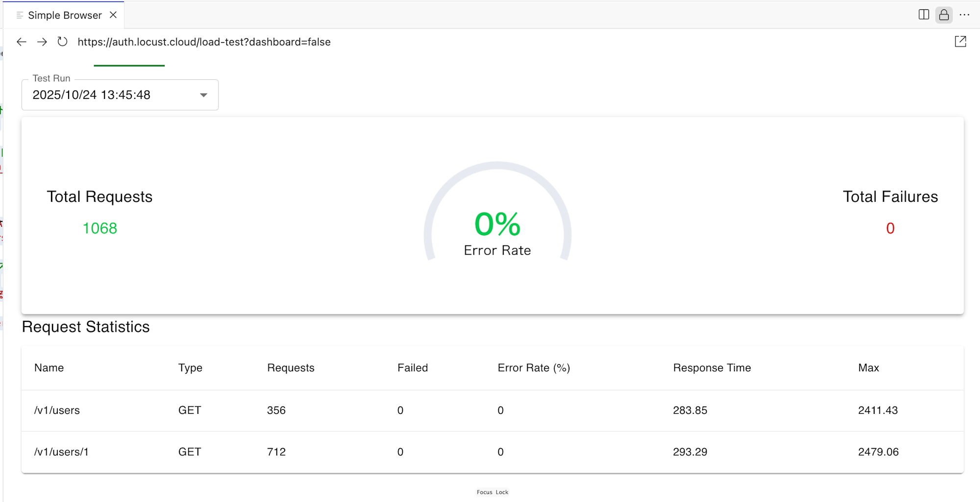Toggle the focus lock icon
Viewport: 980px width, 502px height.
click(x=944, y=15)
